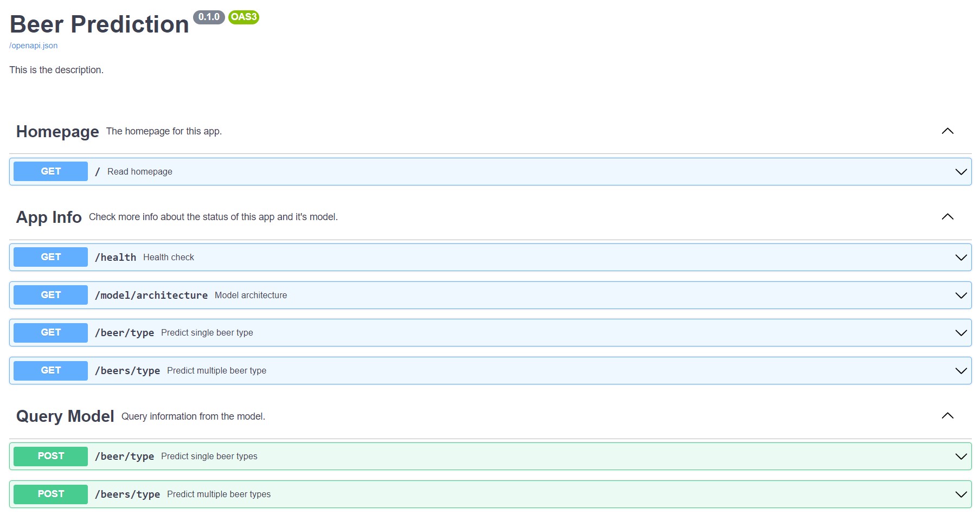Image resolution: width=980 pixels, height=527 pixels.
Task: Click the Query Model section heading
Action: (x=65, y=416)
